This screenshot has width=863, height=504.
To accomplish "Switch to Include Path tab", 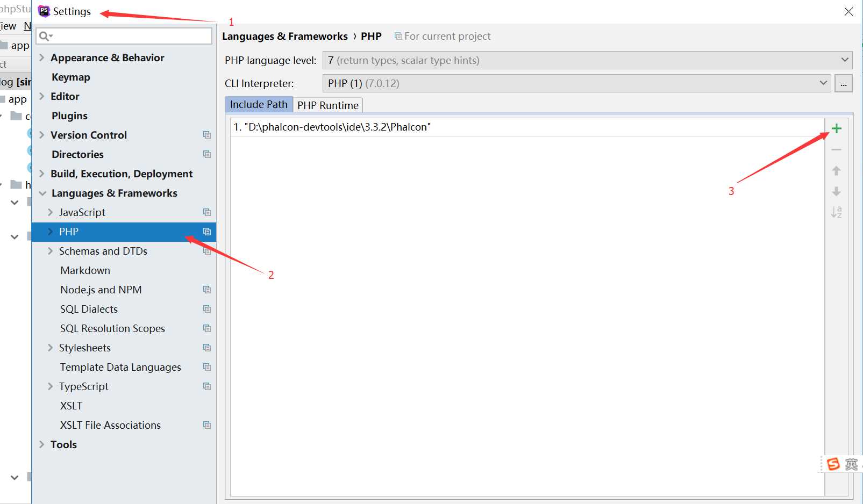I will pyautogui.click(x=259, y=105).
